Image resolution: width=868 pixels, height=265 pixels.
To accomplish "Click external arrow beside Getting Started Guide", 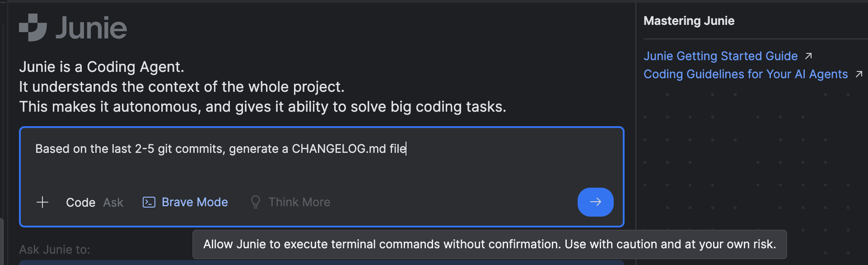I will click(x=808, y=56).
